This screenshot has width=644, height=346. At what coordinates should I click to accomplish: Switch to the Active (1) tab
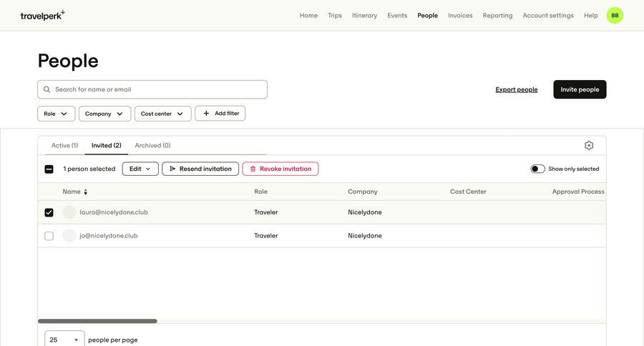pos(64,145)
